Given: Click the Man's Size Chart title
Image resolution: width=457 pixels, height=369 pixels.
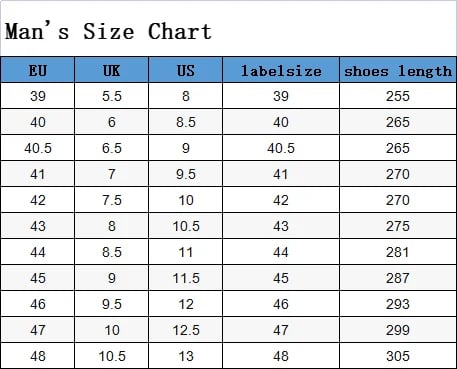Looking at the screenshot, I should pyautogui.click(x=108, y=31).
